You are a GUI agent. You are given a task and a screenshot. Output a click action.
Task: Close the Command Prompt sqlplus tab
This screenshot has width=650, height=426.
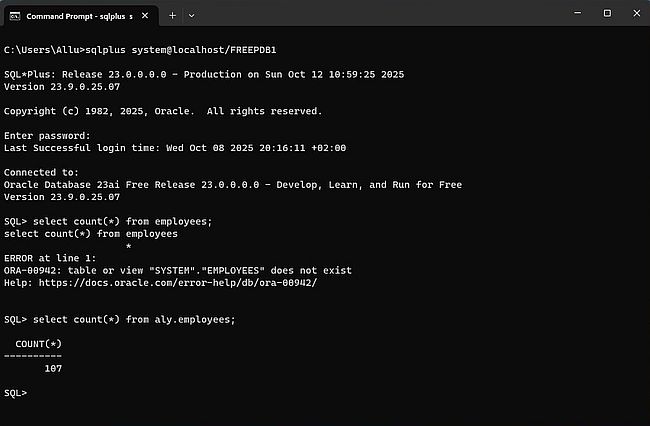[146, 14]
